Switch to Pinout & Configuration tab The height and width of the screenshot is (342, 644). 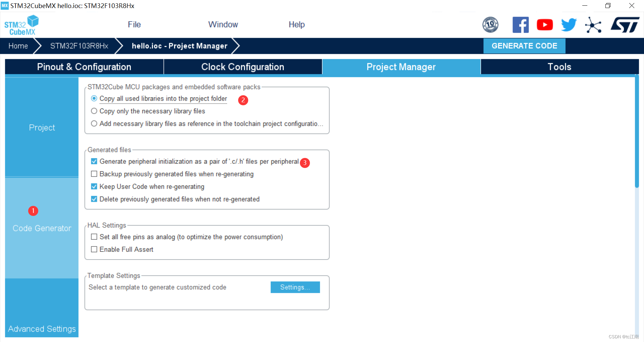coord(84,67)
